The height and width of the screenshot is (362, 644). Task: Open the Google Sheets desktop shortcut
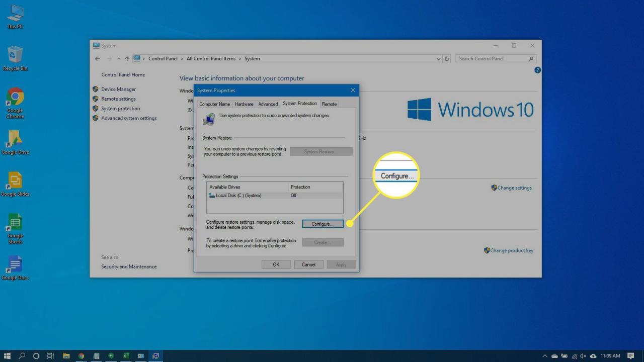[x=15, y=229]
